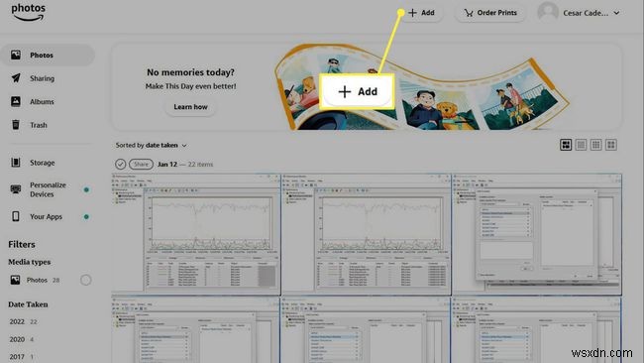Go to Albums

click(42, 101)
